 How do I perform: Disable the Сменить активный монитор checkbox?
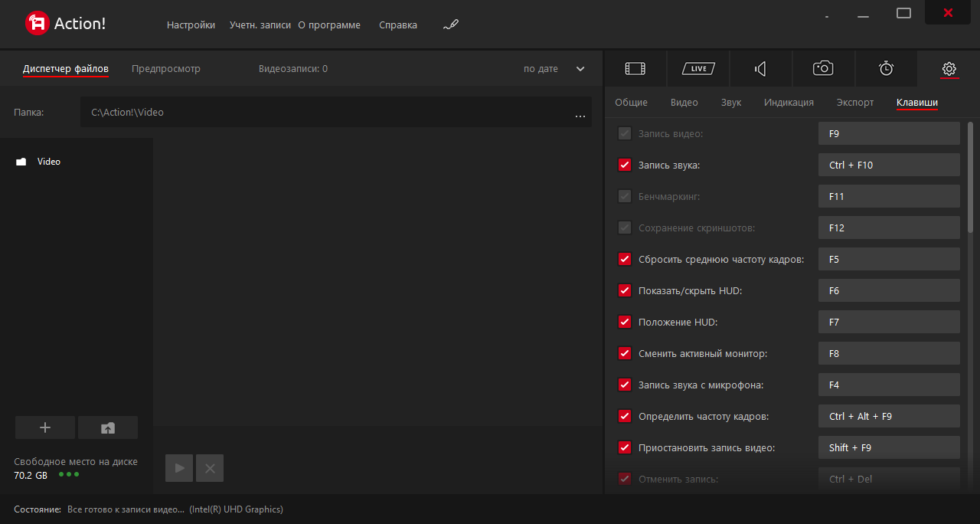[x=625, y=353]
